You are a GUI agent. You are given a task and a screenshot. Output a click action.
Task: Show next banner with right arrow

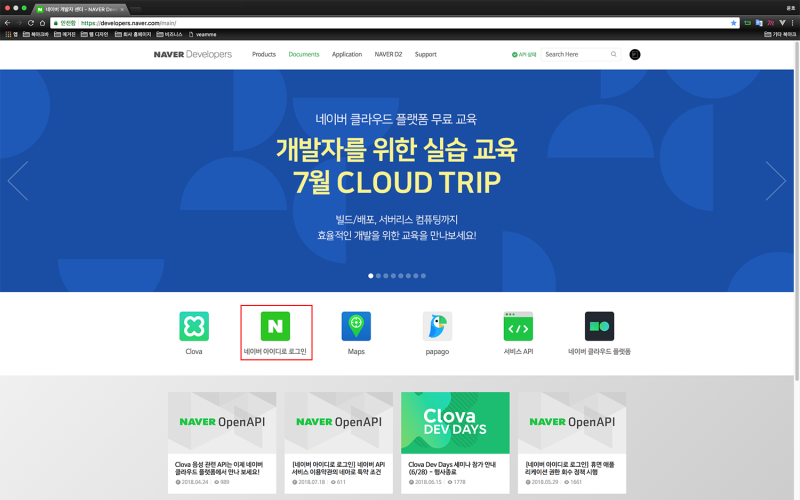point(776,181)
